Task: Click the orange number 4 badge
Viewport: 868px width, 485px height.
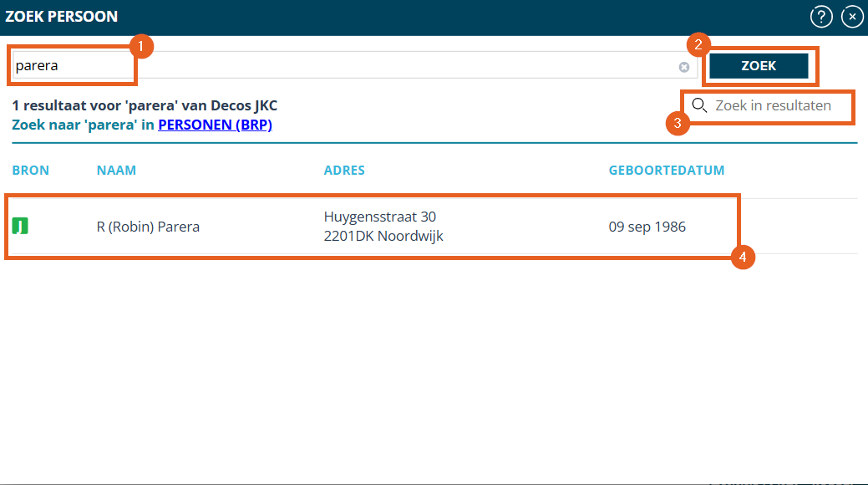Action: tap(743, 258)
